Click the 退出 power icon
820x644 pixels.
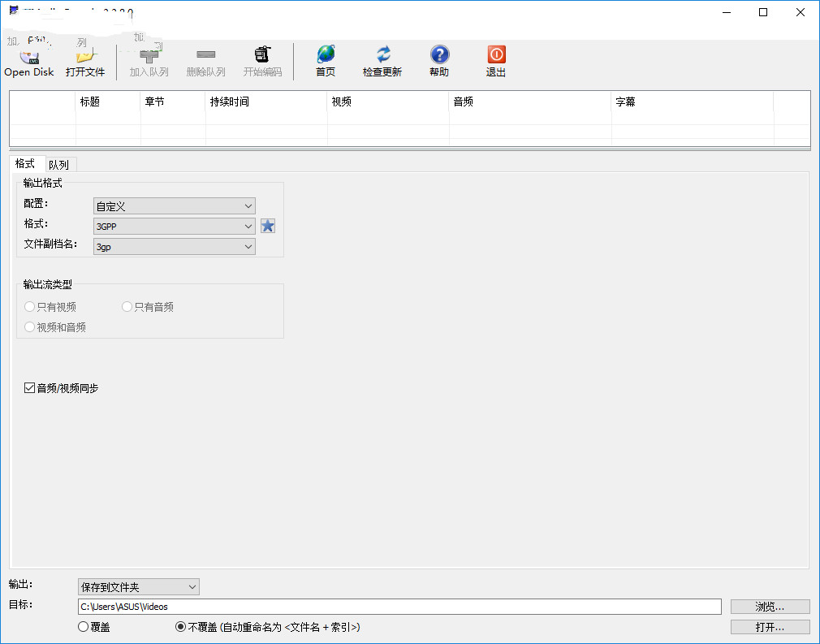(496, 55)
